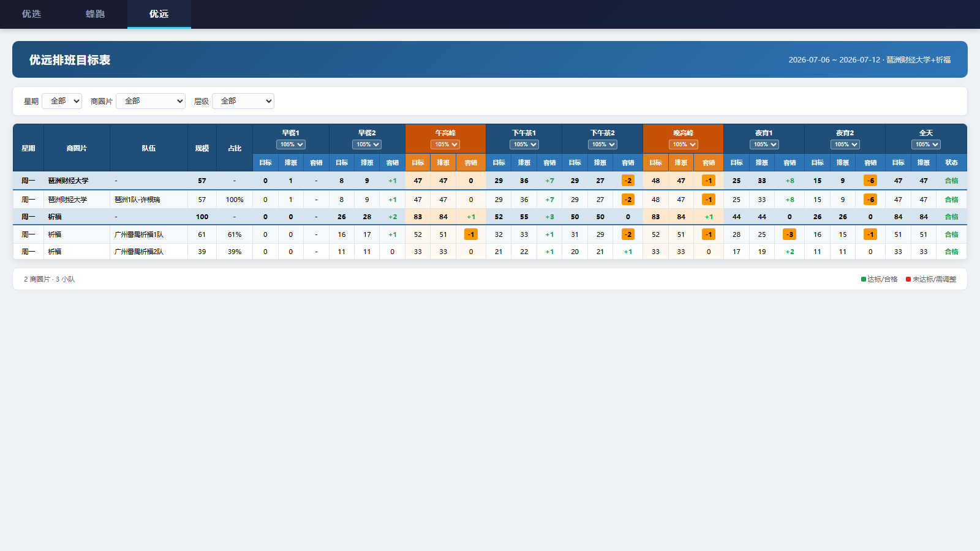
Task: Click +2 value in 祈福2队 row
Action: (790, 252)
